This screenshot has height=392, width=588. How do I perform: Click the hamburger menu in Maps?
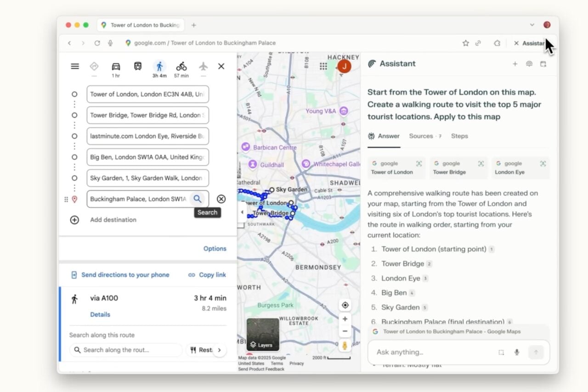tap(75, 66)
